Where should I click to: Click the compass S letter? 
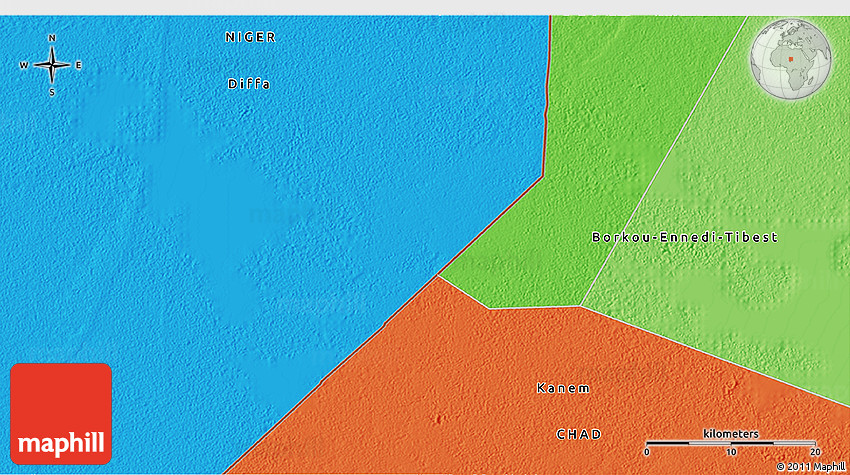pos(52,93)
